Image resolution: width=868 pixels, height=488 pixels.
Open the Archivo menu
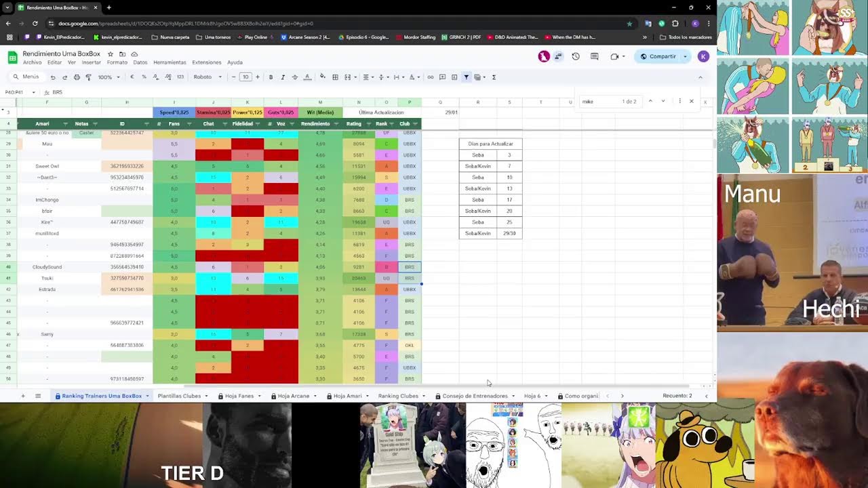point(32,62)
